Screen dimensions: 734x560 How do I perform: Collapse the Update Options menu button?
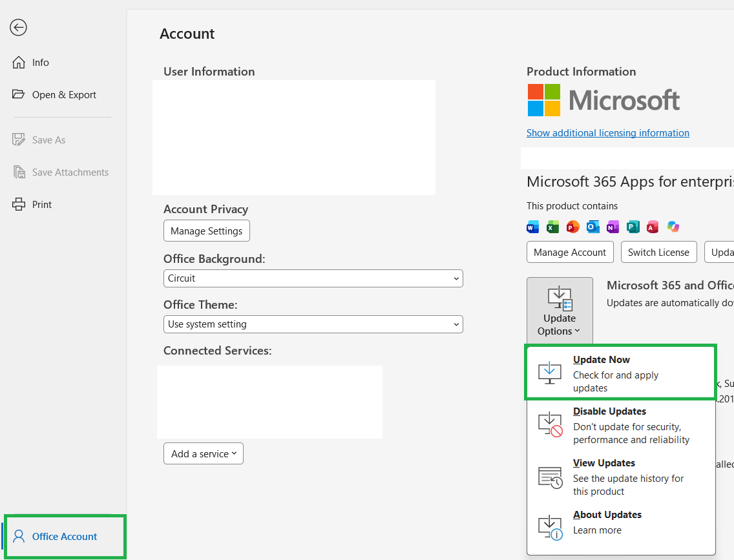tap(560, 311)
